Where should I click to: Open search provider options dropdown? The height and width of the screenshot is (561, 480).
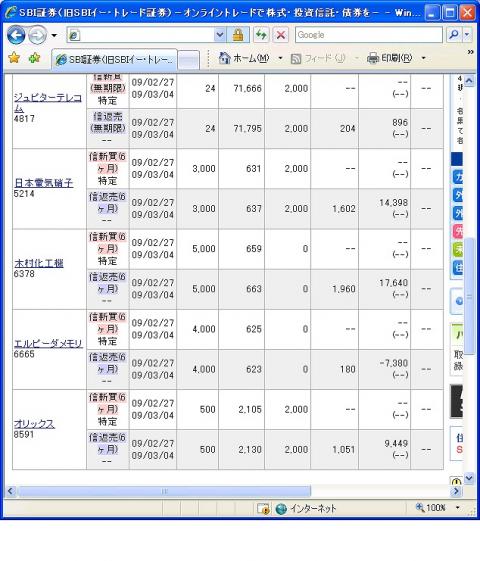(467, 35)
